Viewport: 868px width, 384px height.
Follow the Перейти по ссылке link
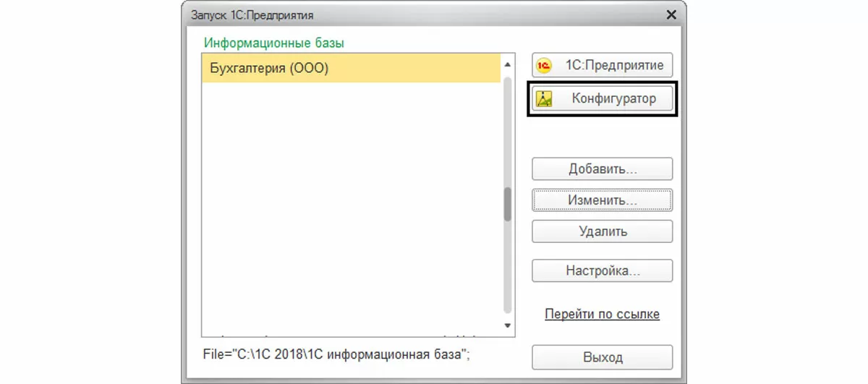tap(603, 314)
